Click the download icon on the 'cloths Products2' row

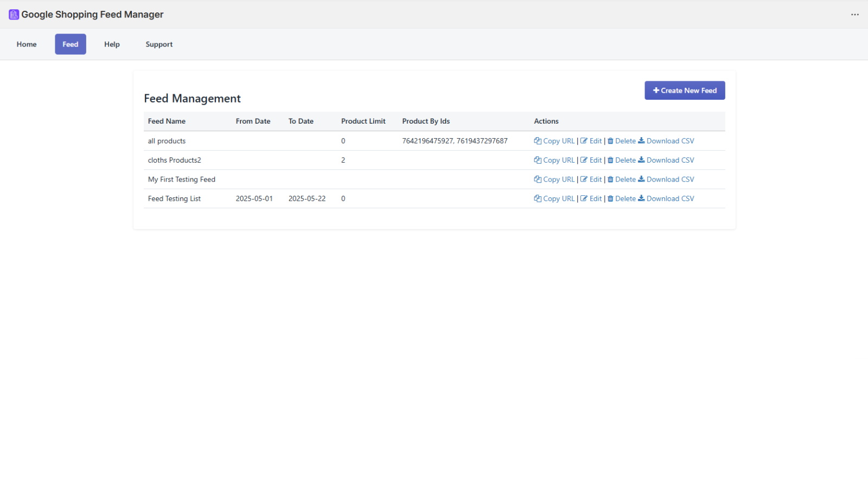coord(642,160)
